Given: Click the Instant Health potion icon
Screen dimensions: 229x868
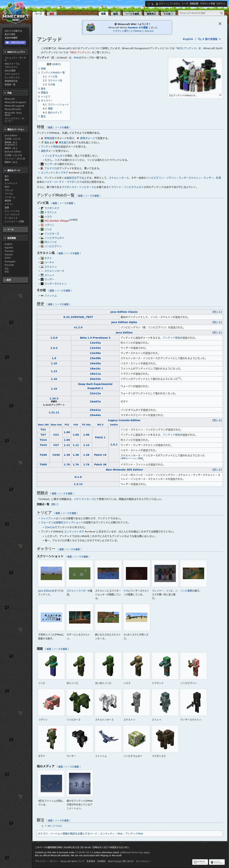Looking at the screenshot, I should click(x=42, y=138).
